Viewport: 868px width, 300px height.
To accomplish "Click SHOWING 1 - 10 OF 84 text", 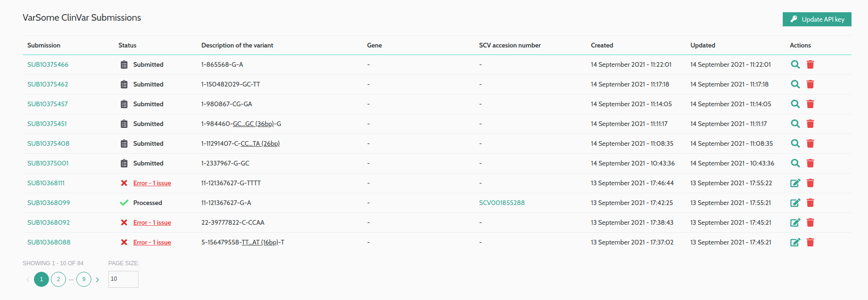I will tap(53, 263).
